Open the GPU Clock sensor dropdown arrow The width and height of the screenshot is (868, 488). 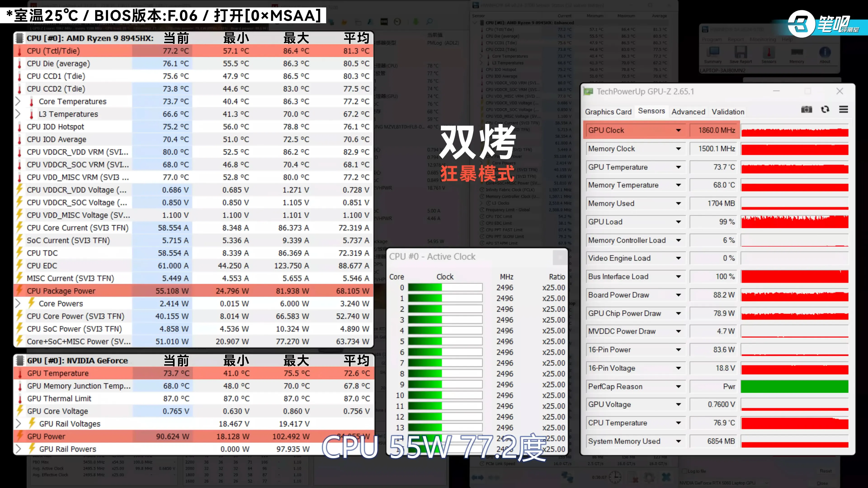(x=678, y=130)
